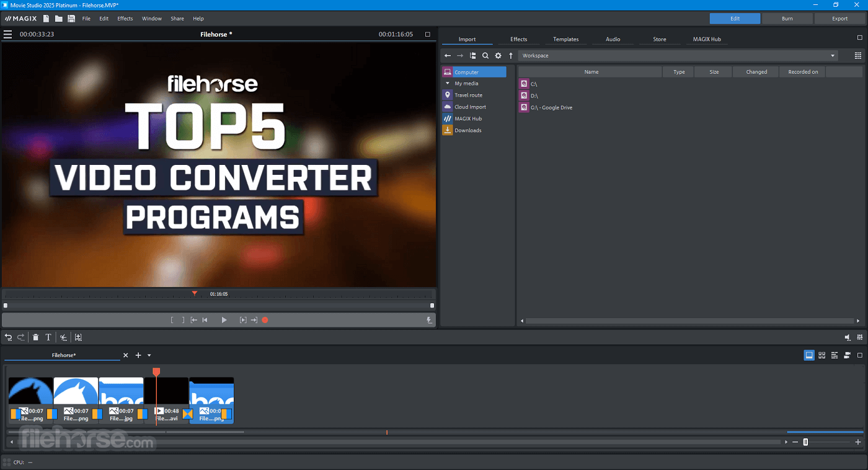Navigate back in the media browser
Screen dimensions: 868x470
[x=448, y=56]
